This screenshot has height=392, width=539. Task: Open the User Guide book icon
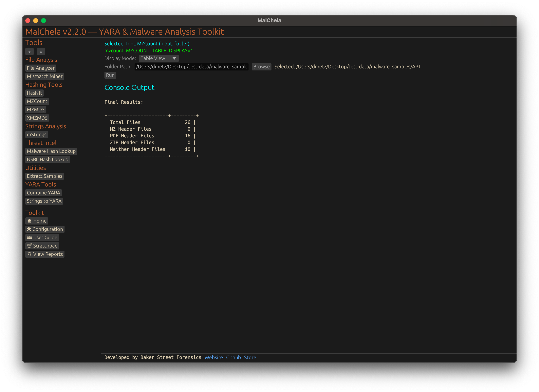(42, 238)
